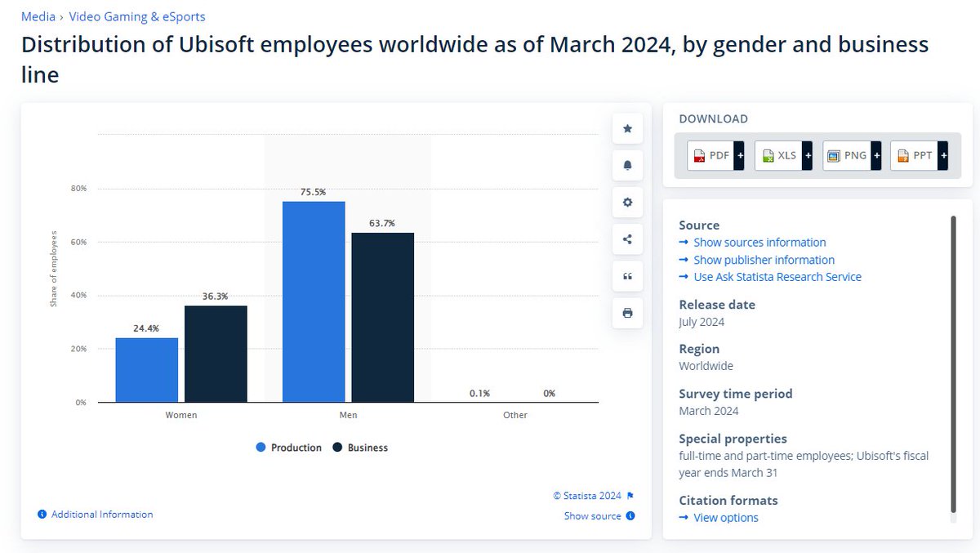Screen dimensions: 980x553
Task: Click the Survey time period heading
Action: (736, 394)
